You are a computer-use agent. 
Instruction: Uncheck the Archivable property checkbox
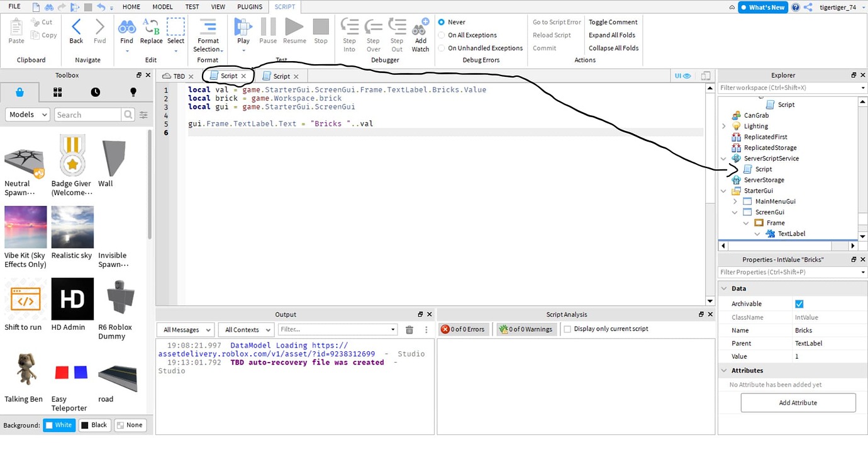[x=799, y=303]
